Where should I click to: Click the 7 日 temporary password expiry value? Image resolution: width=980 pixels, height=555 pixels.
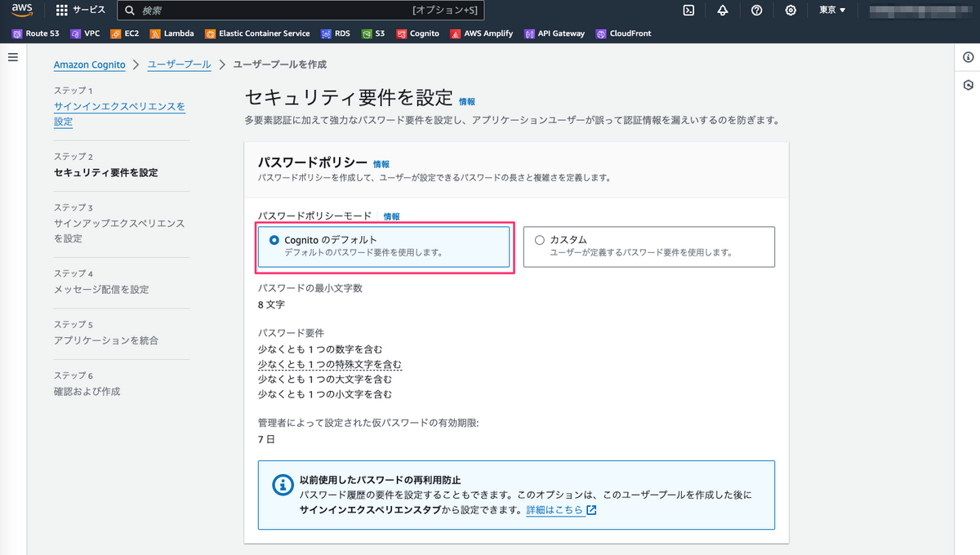click(266, 439)
